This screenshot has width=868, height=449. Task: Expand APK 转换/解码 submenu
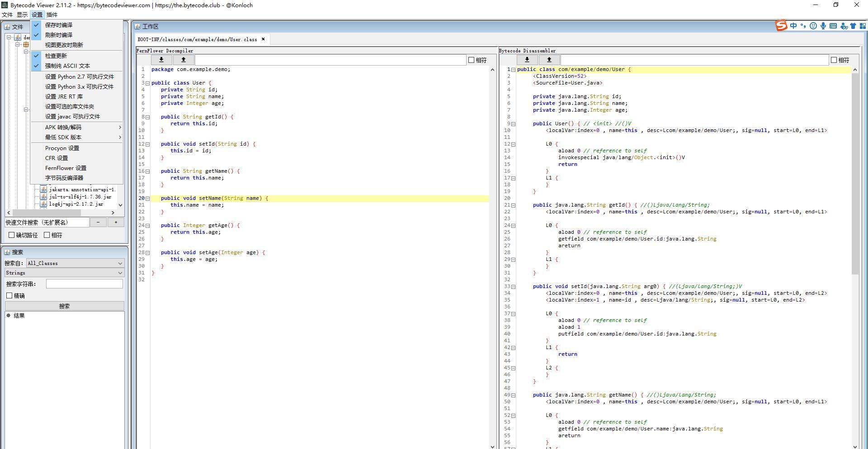[77, 128]
